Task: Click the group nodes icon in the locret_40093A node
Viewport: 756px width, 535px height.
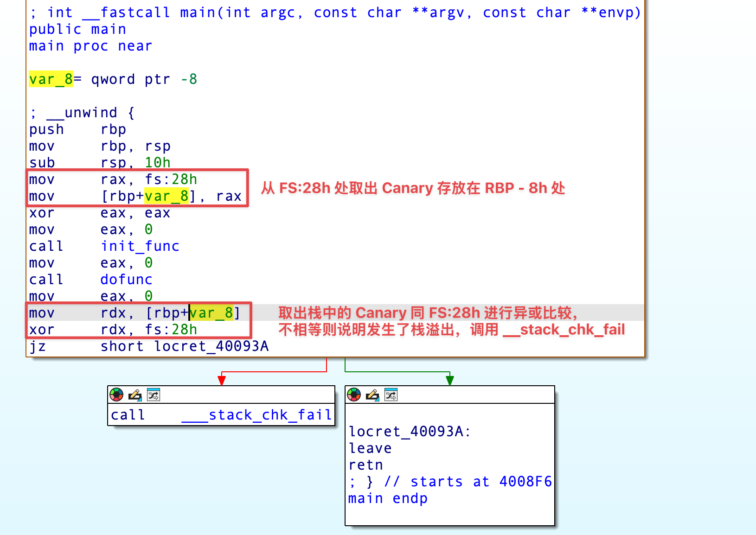Action: [391, 395]
